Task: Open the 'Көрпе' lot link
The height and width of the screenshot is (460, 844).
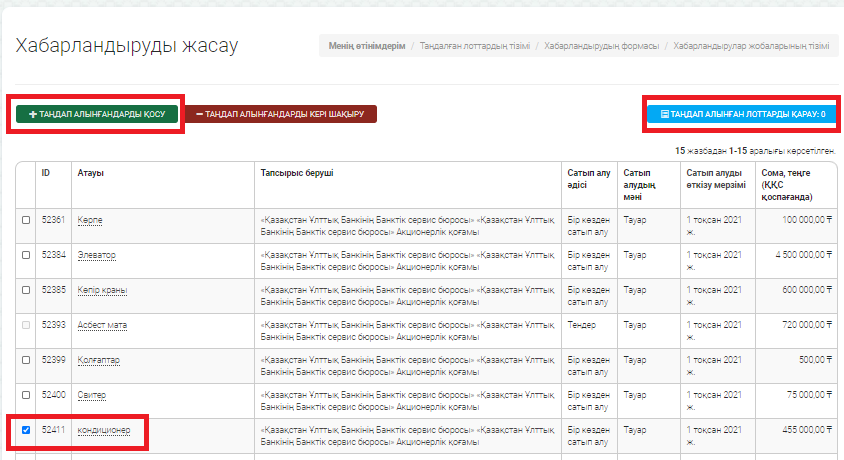Action: pos(90,220)
